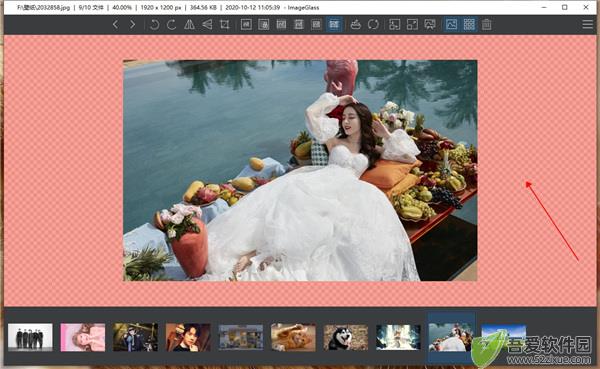Toggle the highlighted Scale to fill mode
Image resolution: width=600 pixels, height=369 pixels.
(334, 24)
